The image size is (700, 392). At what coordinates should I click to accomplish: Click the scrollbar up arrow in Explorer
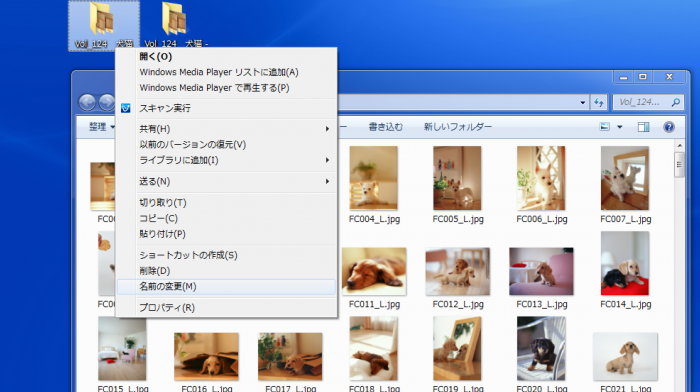[x=679, y=146]
